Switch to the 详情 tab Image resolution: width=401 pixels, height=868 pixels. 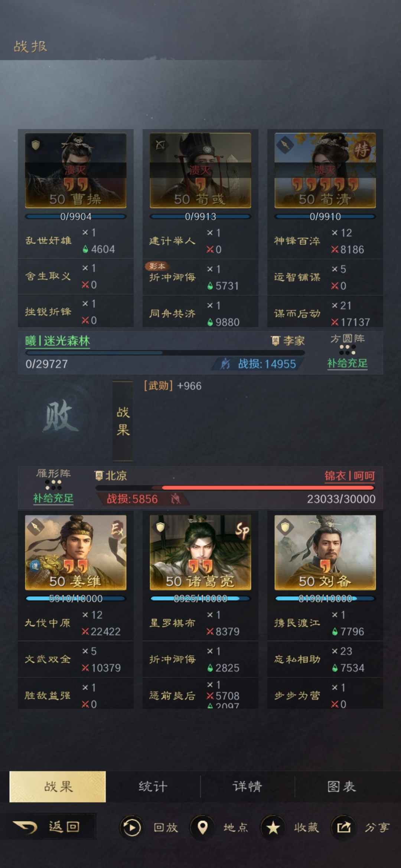(x=247, y=786)
